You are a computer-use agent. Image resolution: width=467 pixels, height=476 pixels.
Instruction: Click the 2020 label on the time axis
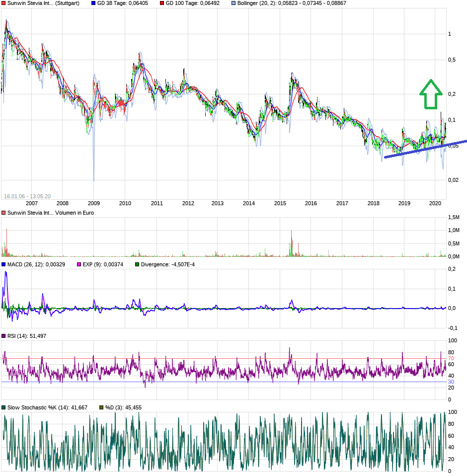(x=435, y=203)
